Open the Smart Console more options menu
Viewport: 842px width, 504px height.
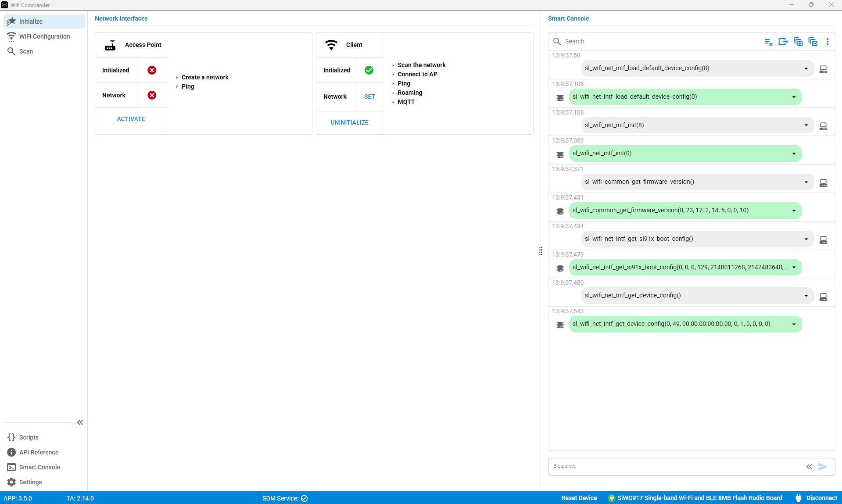828,42
